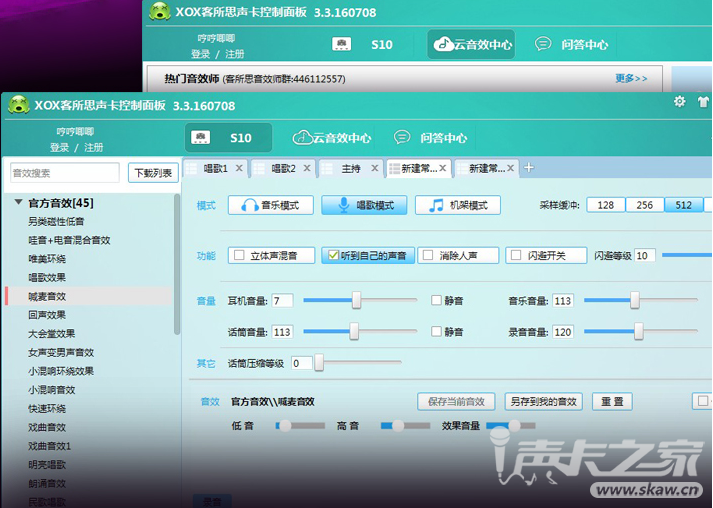Select 唱歌模式 microphone mode
Viewport: 713px width, 508px height.
364,205
